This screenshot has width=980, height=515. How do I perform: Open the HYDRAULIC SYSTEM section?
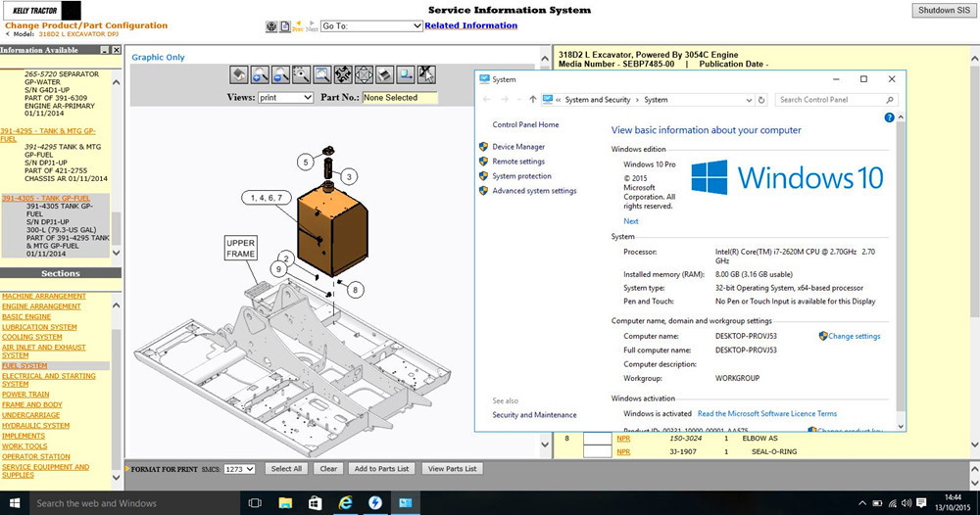point(35,426)
